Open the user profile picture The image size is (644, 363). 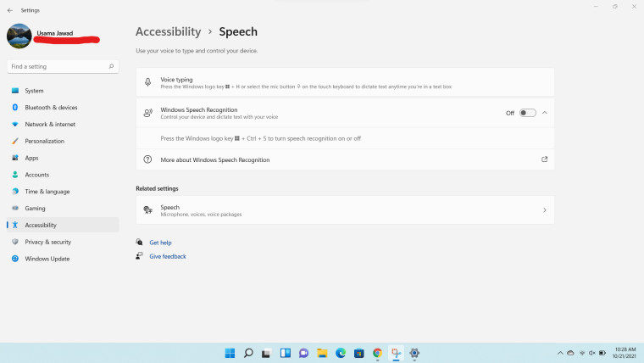pos(19,36)
